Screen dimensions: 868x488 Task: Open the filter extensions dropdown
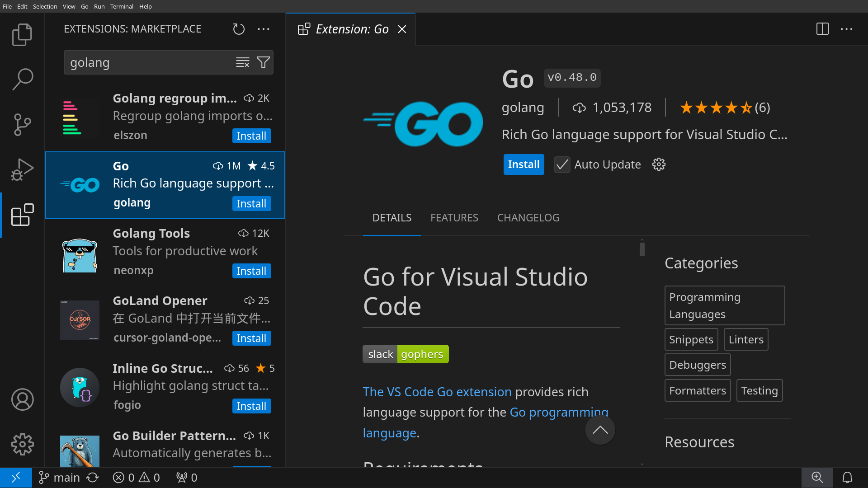click(x=263, y=62)
